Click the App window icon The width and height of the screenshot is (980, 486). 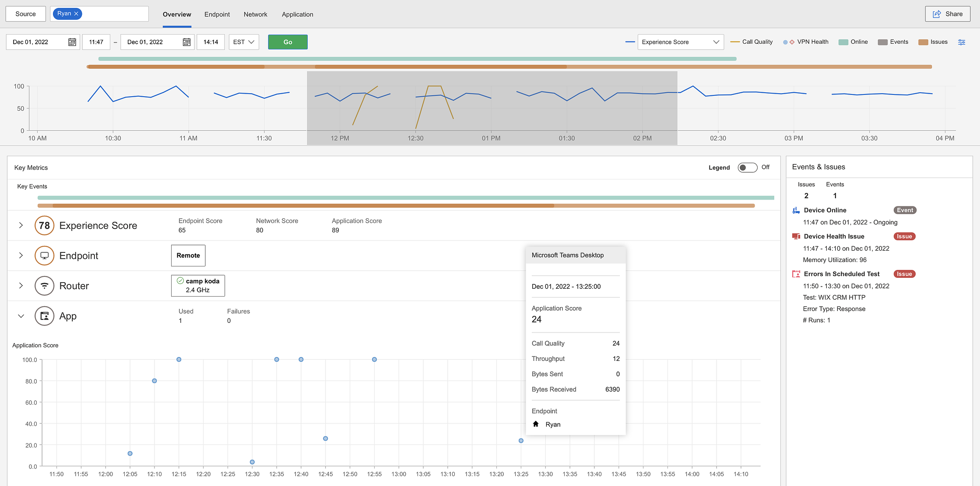(44, 316)
